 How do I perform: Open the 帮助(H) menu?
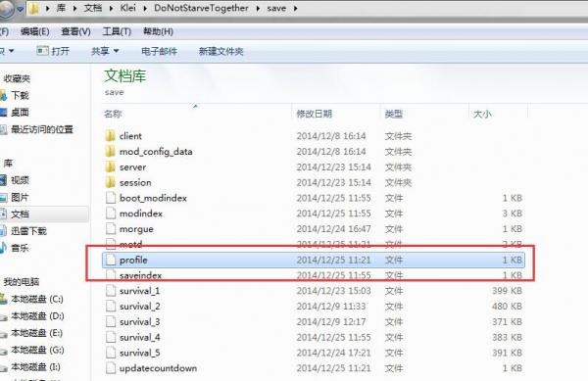[158, 32]
